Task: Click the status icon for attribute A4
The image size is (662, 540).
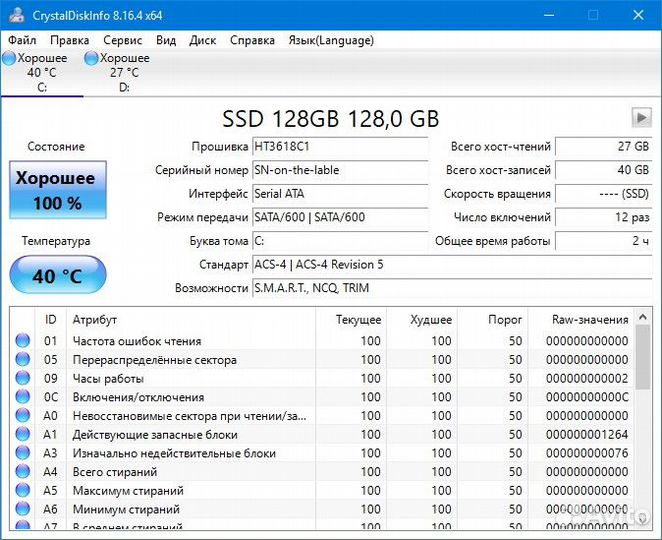Action: point(22,471)
